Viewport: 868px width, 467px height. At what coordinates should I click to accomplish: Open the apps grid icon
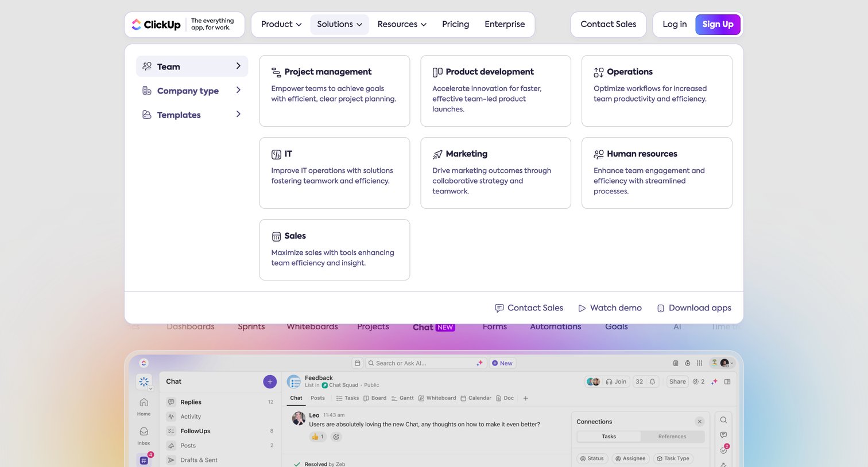(x=699, y=363)
